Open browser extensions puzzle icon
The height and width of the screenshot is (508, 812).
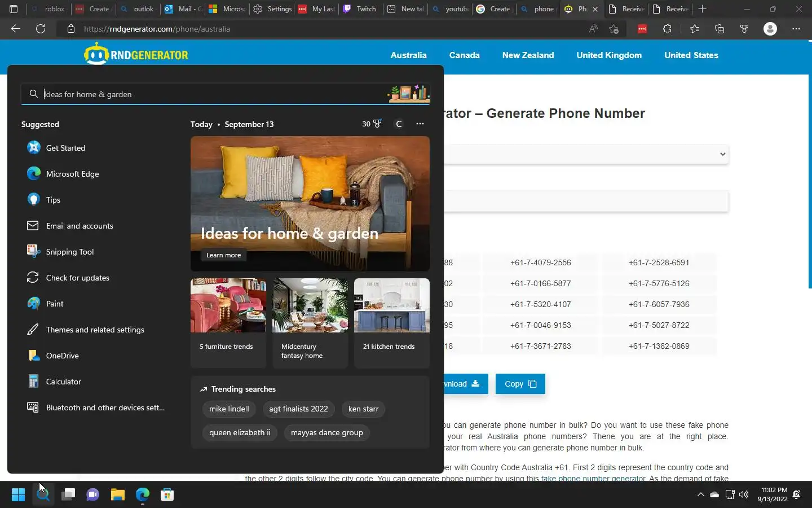pos(667,29)
